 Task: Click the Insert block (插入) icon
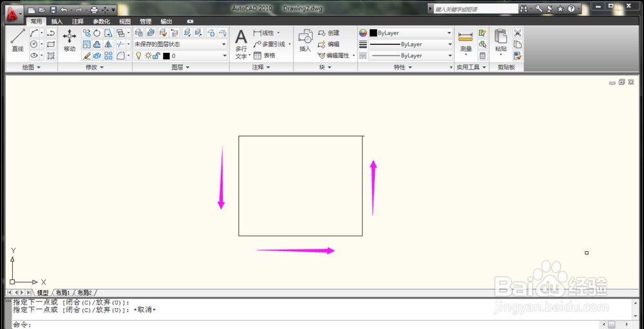[305, 41]
